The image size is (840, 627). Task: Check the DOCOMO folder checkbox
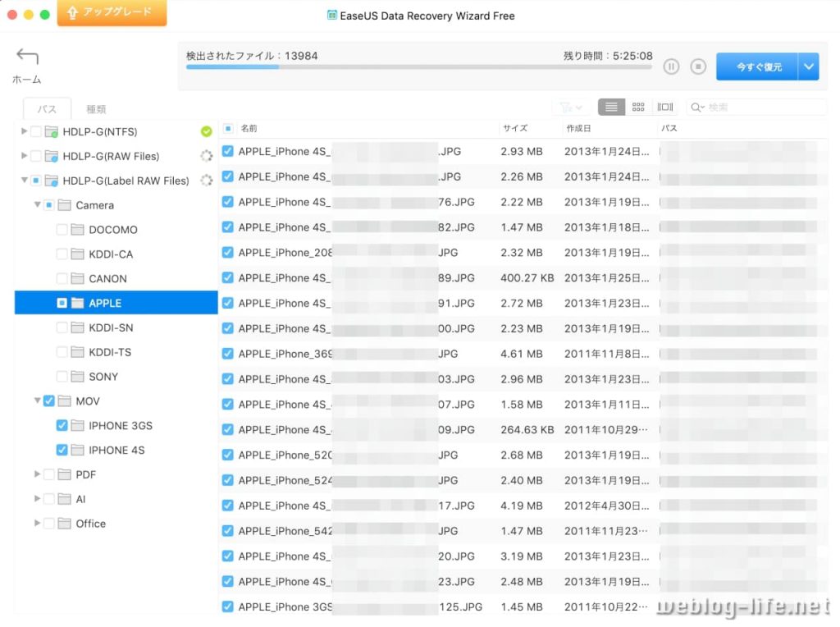[62, 229]
